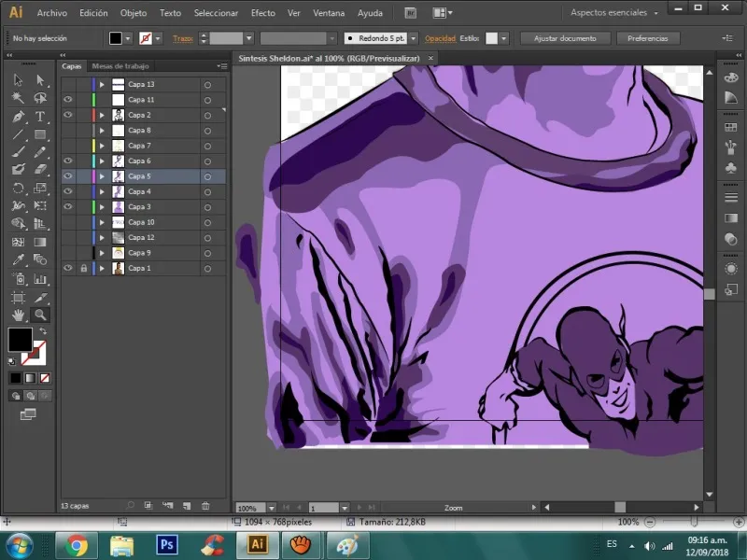
Task: Swap fill and stroke colors
Action: pos(42,331)
